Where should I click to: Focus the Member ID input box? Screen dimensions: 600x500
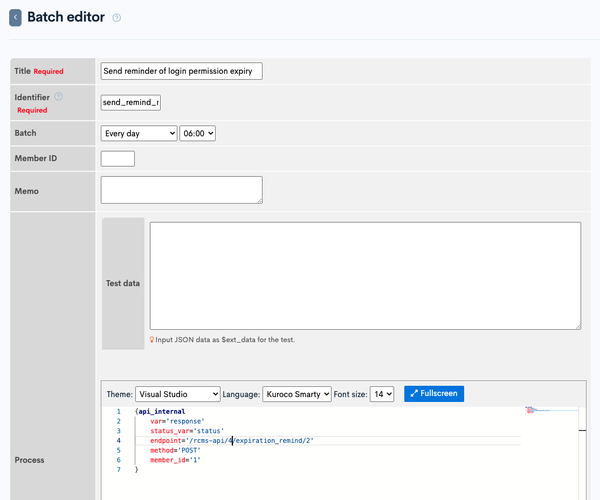[117, 159]
